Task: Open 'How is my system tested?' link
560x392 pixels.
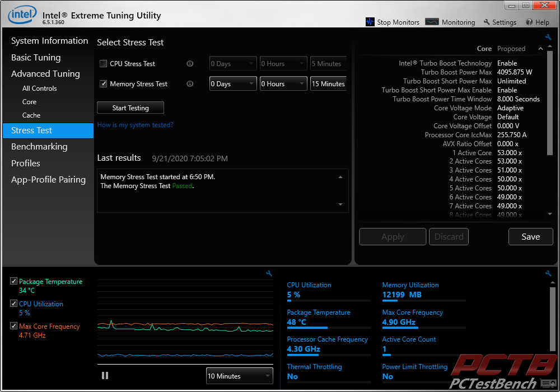Action: (x=135, y=124)
